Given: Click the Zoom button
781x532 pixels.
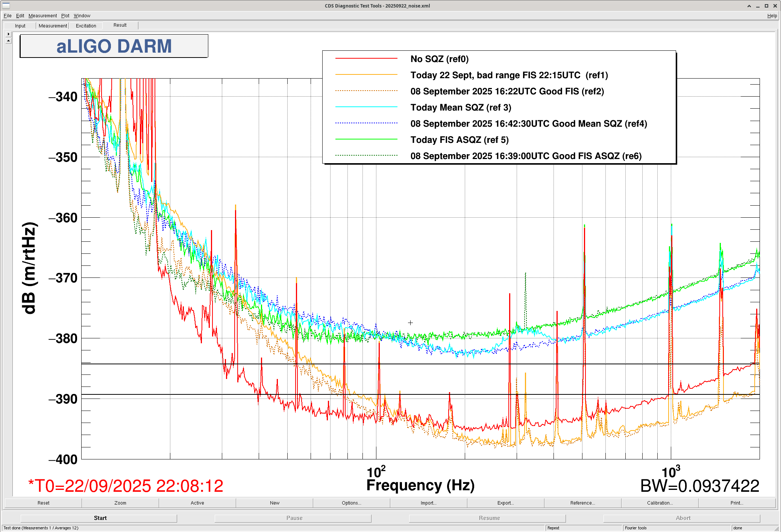Looking at the screenshot, I should tap(120, 503).
